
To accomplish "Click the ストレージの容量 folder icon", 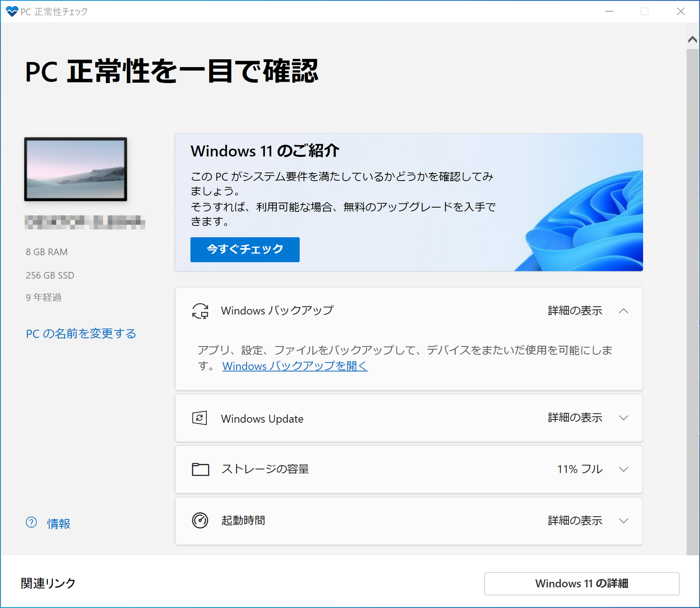I will pyautogui.click(x=200, y=469).
